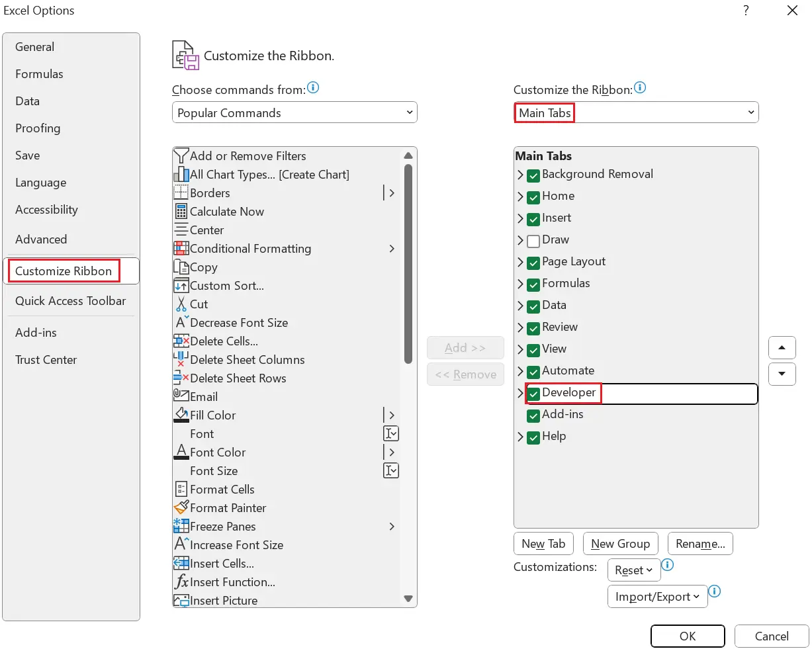This screenshot has height=649, width=812.
Task: Click the Insert Function fx icon
Action: click(181, 582)
